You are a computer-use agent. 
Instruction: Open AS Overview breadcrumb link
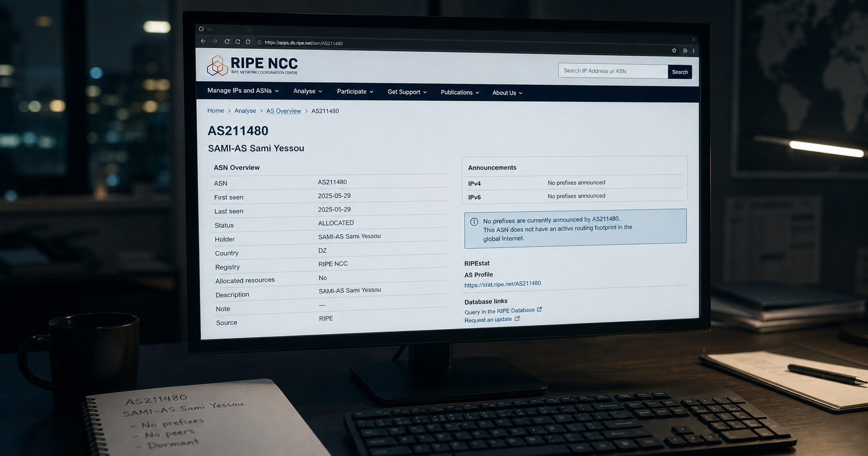[284, 111]
